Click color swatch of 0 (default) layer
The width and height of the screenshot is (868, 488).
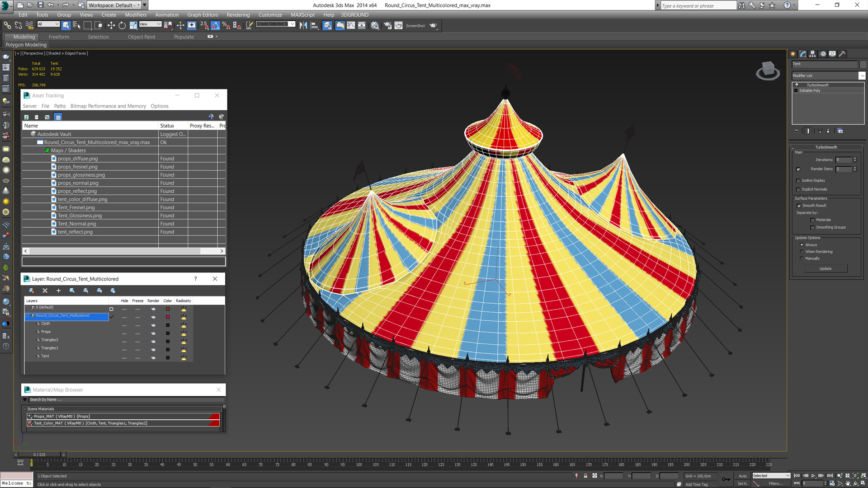coord(168,309)
